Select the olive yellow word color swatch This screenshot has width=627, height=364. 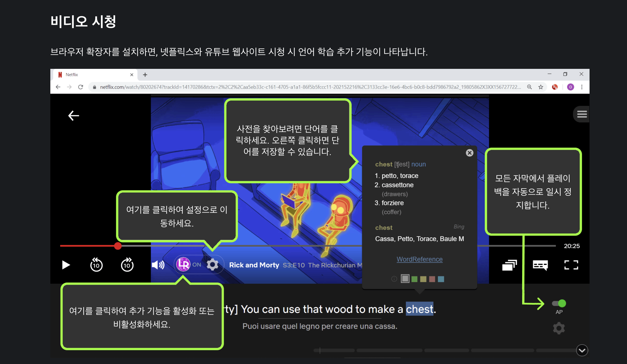tap(423, 279)
